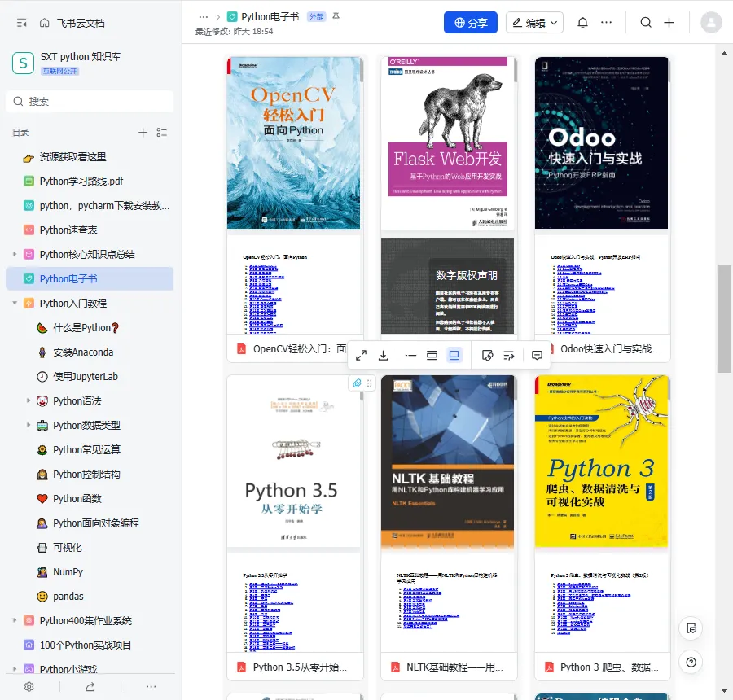Click the 互联网公开 badge
The width and height of the screenshot is (733, 700).
[x=59, y=71]
